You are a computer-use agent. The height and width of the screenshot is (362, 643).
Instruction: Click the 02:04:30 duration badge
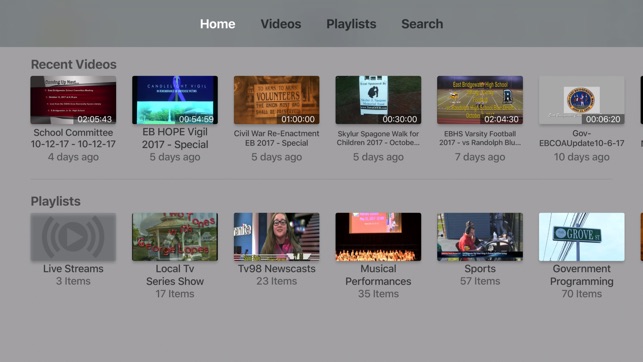501,119
